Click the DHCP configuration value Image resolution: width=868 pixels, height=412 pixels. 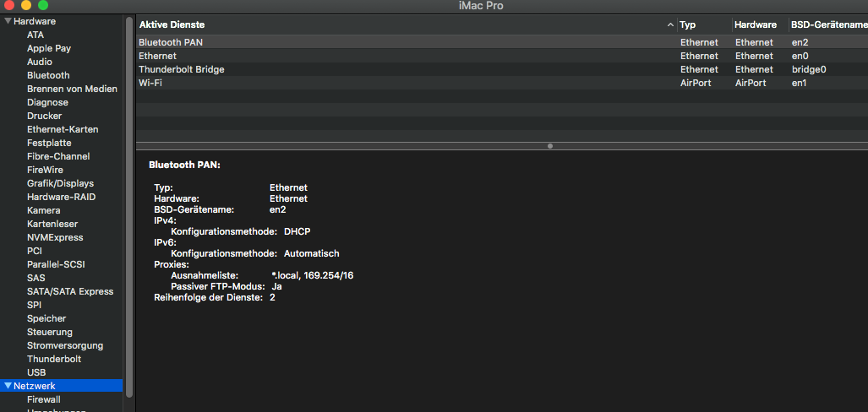click(298, 230)
